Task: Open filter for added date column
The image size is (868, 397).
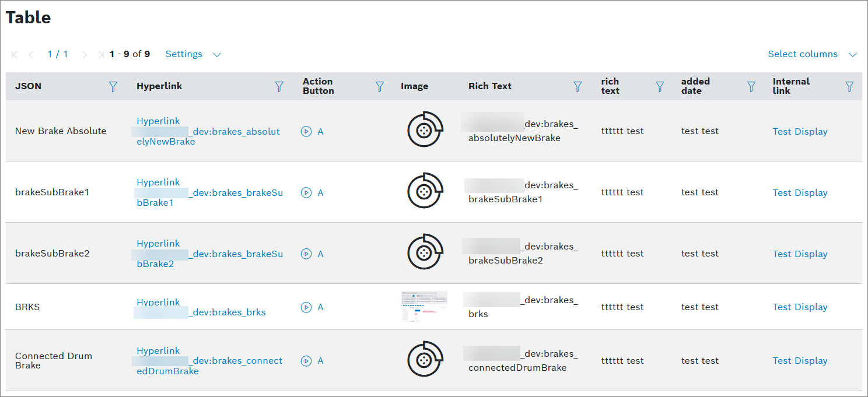Action: pos(751,87)
